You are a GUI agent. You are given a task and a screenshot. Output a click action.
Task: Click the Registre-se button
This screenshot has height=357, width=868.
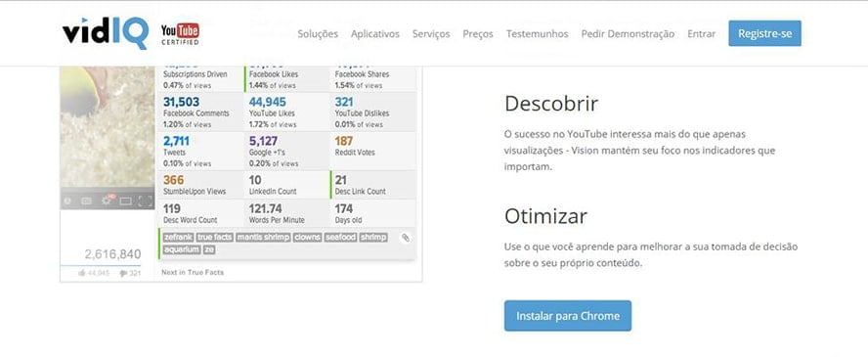pyautogui.click(x=764, y=34)
